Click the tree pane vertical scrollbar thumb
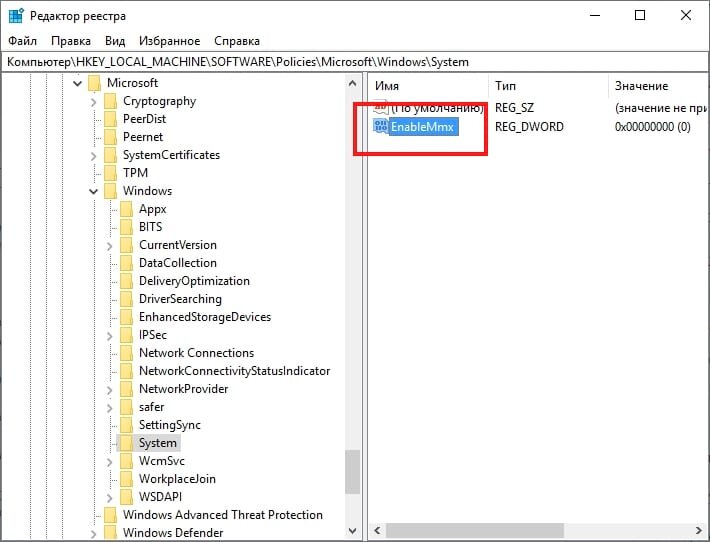The image size is (710, 542). [x=352, y=471]
